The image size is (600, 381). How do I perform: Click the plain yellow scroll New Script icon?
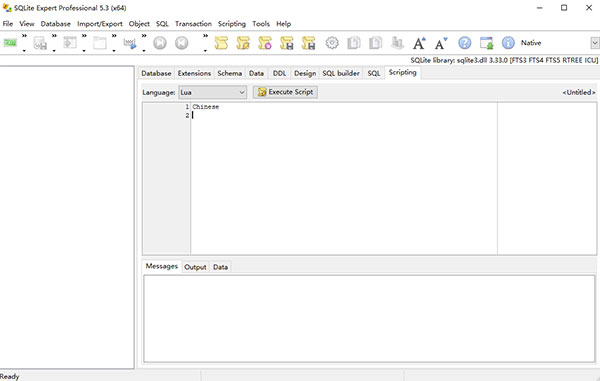[221, 43]
